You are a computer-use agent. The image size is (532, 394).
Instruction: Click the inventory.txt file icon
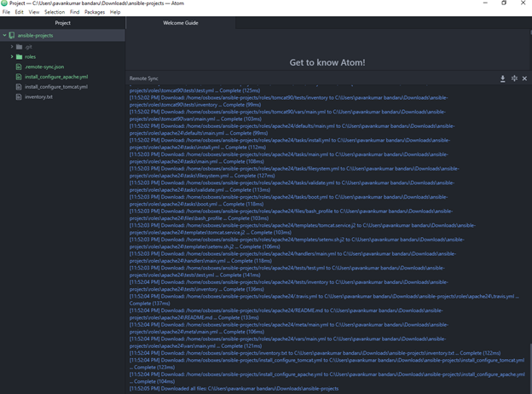(x=19, y=96)
